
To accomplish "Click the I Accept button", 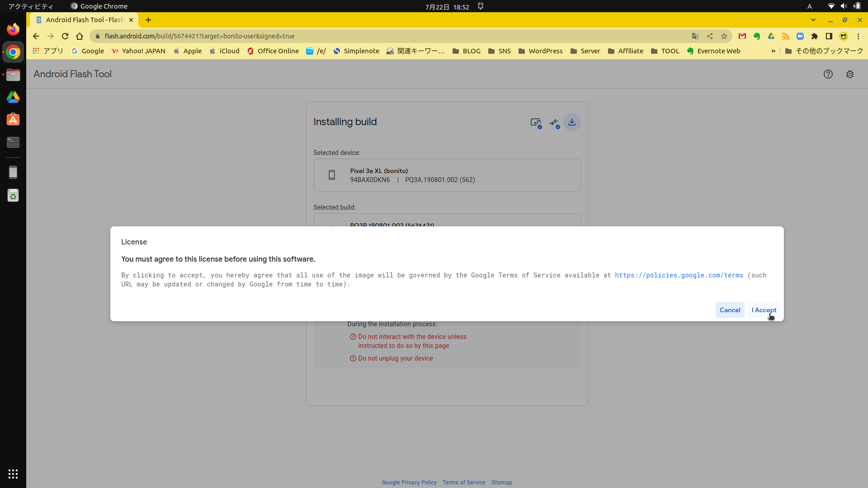I will click(764, 310).
